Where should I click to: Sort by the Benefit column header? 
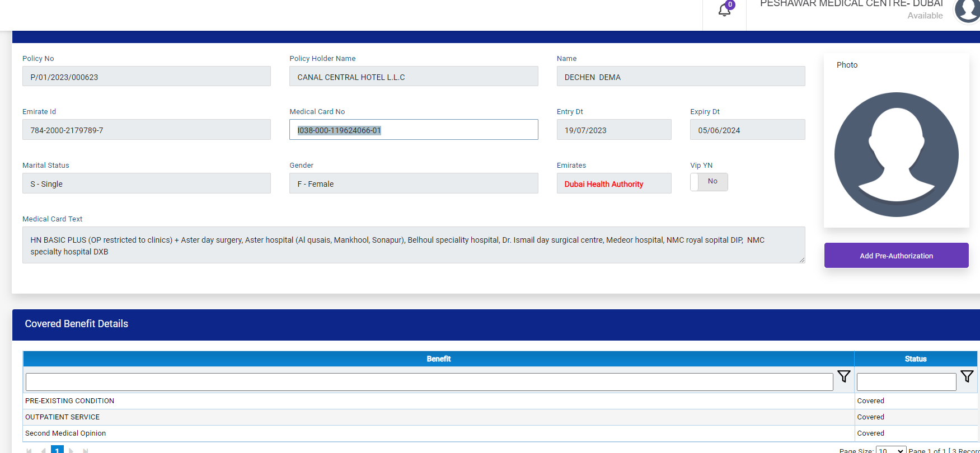(438, 359)
